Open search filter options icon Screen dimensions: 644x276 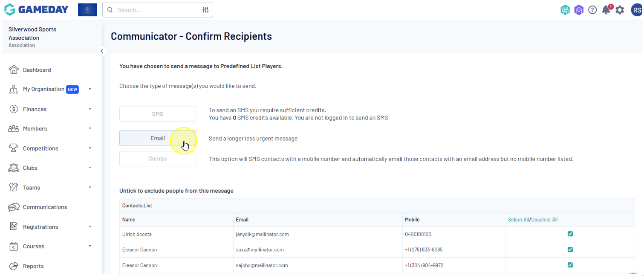tap(205, 10)
